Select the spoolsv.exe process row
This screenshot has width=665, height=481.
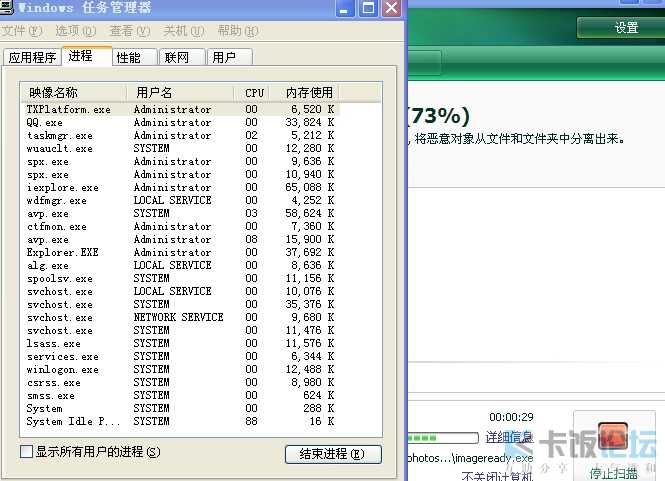coord(180,278)
